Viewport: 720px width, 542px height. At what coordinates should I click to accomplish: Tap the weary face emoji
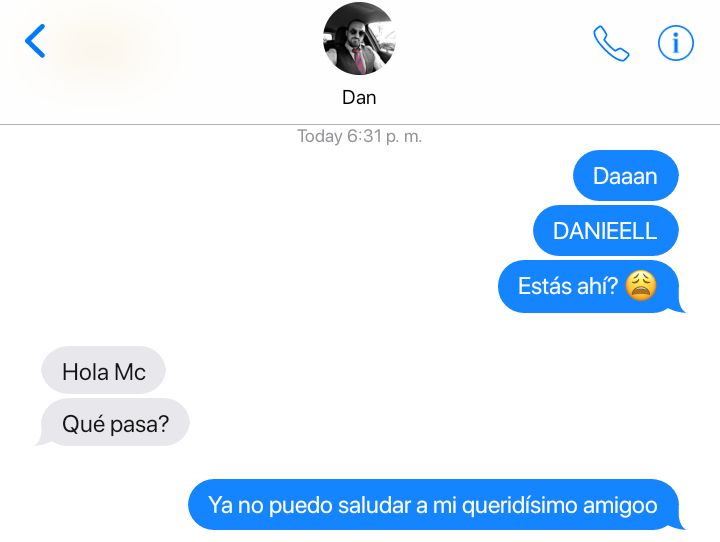[641, 286]
